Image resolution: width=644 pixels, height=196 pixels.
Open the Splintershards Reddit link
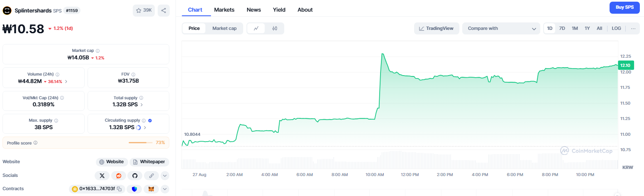click(119, 175)
